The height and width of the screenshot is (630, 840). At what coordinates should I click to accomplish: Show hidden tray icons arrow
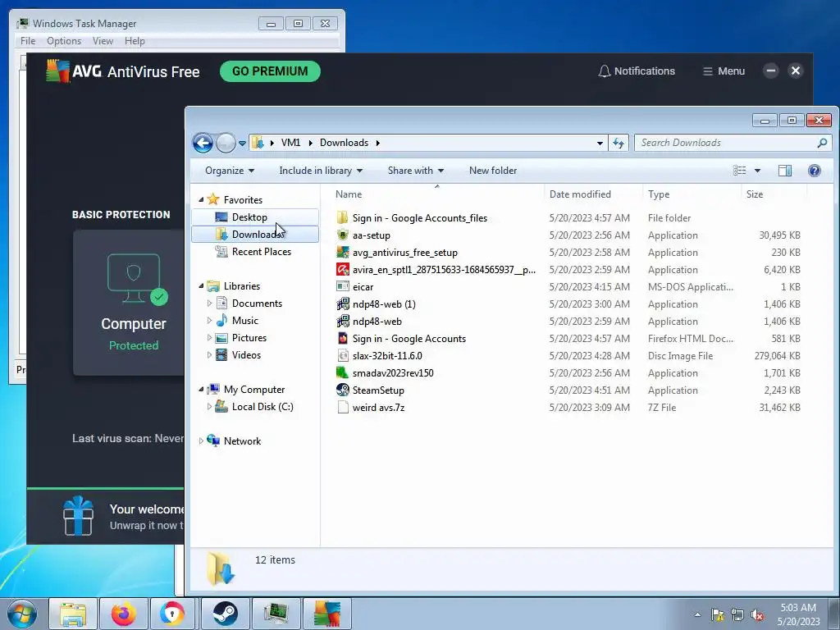(x=697, y=615)
